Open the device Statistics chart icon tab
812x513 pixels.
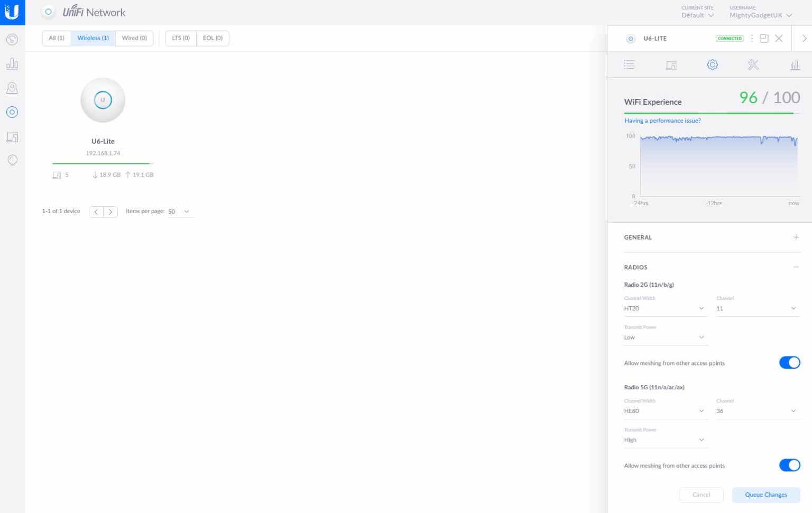(795, 65)
